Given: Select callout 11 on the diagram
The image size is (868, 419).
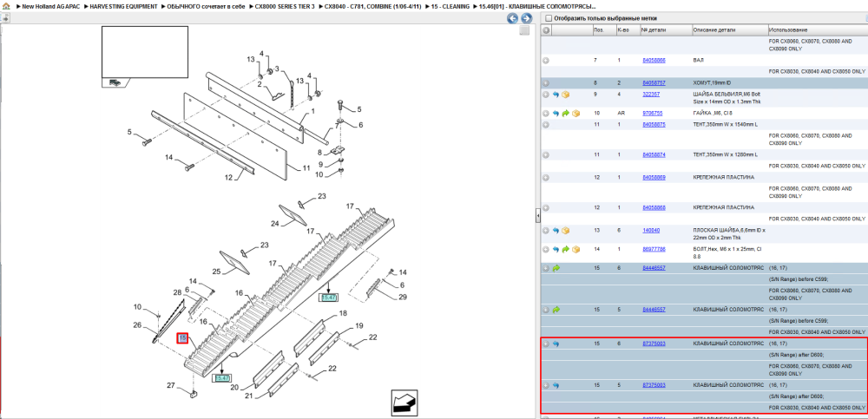Looking at the screenshot, I should 306,167.
